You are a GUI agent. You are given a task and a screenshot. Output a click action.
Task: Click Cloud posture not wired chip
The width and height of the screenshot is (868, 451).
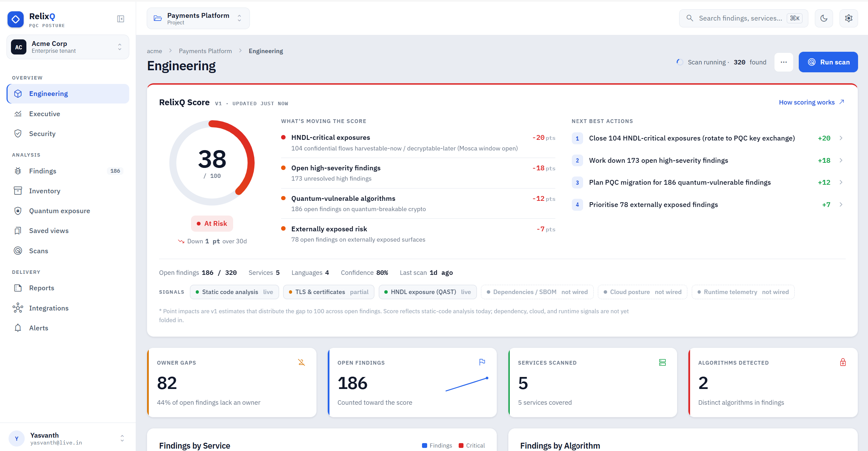(642, 292)
